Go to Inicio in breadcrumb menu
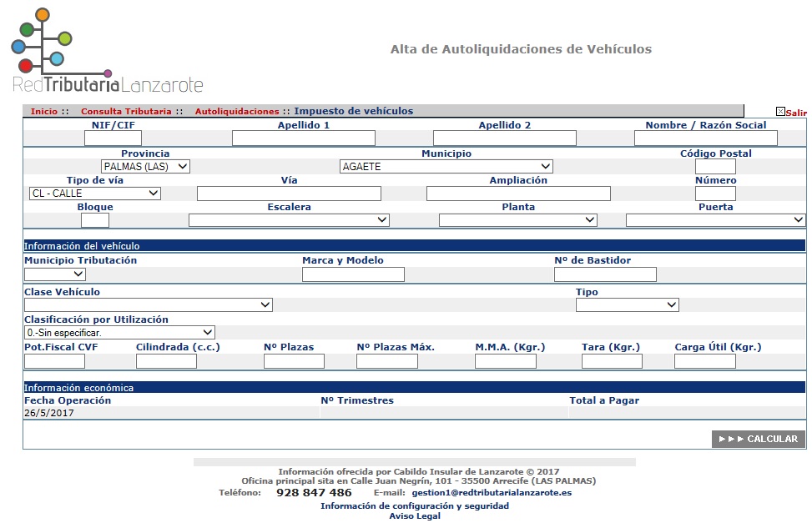 click(44, 112)
